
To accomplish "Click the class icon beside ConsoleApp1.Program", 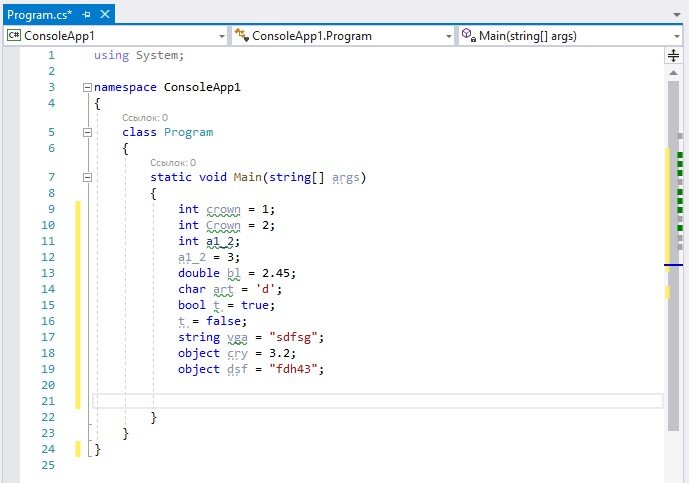I will coord(242,35).
